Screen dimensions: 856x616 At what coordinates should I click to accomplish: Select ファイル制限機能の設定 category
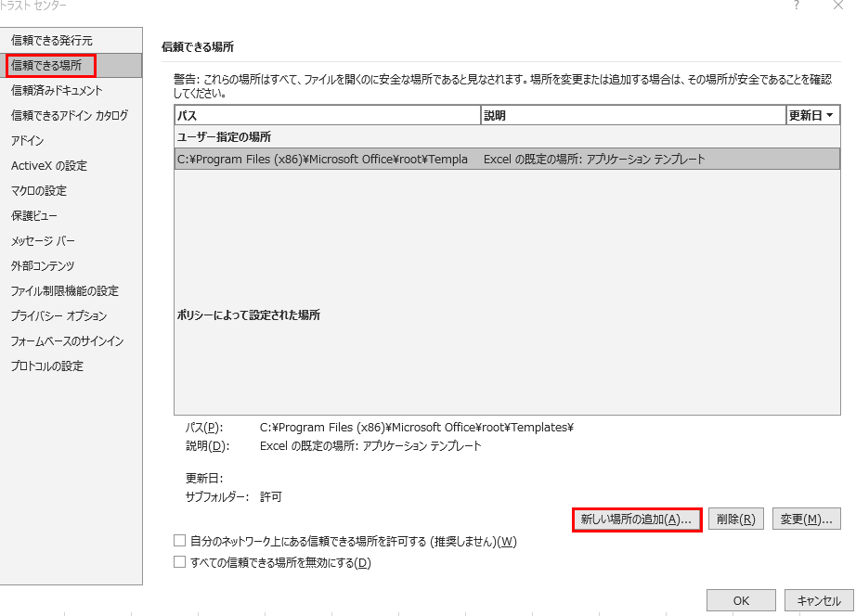point(65,291)
